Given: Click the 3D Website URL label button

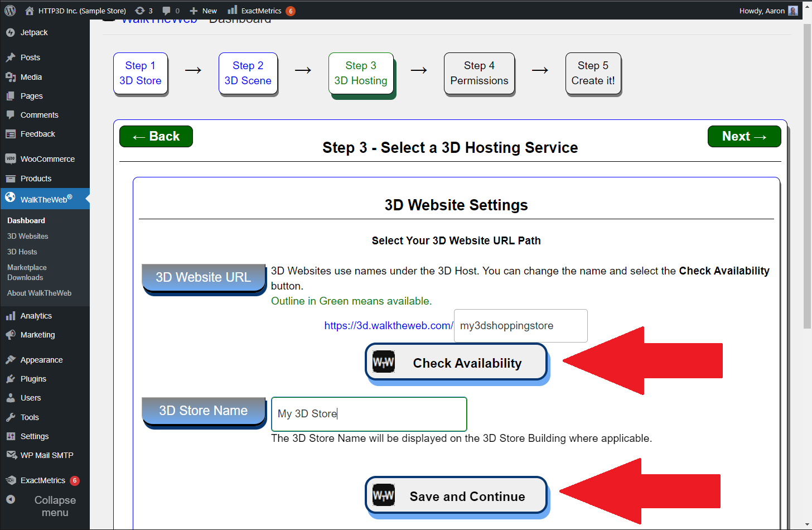Looking at the screenshot, I should click(x=204, y=277).
